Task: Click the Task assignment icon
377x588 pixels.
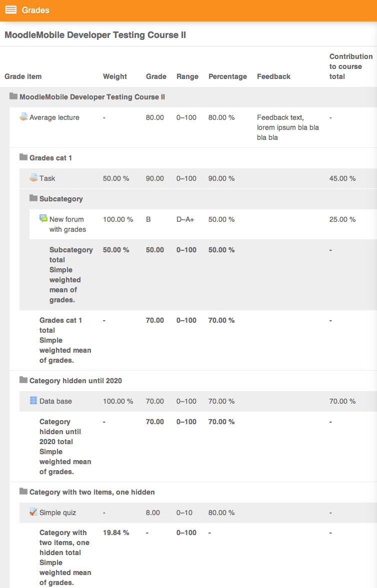Action: pos(34,178)
